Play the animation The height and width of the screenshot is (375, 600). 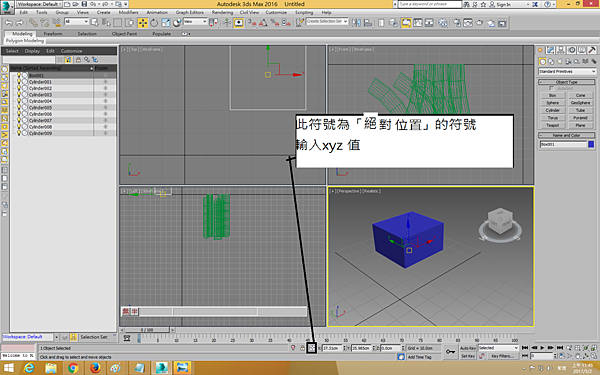(x=542, y=348)
